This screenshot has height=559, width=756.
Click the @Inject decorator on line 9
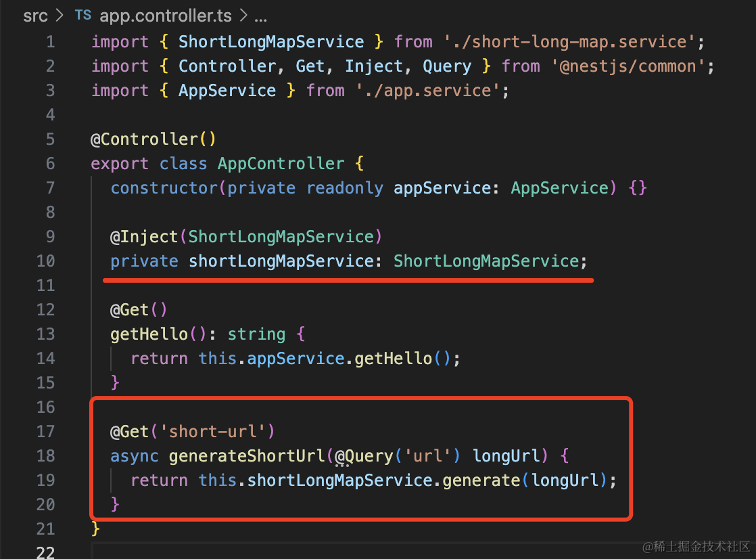point(144,237)
